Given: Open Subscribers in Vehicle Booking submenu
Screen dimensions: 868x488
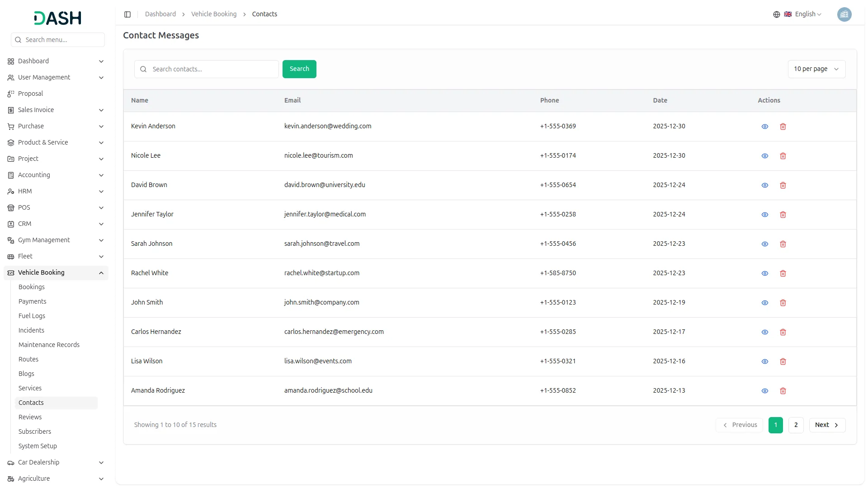Looking at the screenshot, I should (35, 432).
